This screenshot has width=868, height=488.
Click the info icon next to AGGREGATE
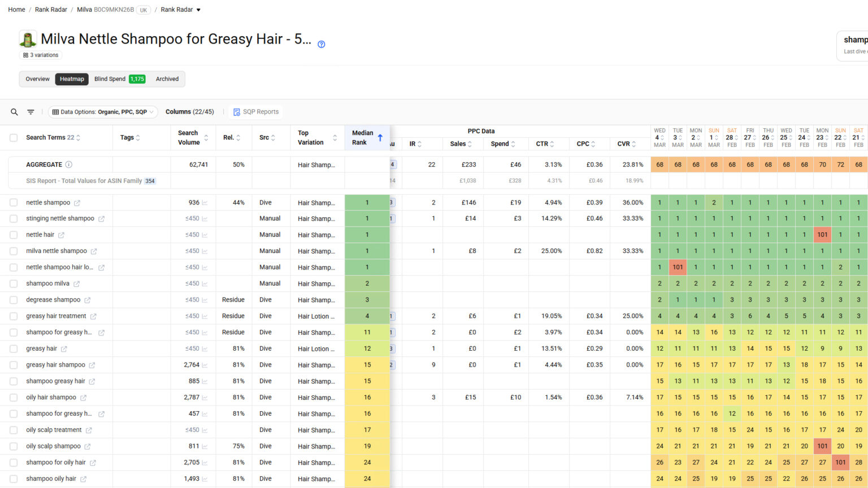click(68, 164)
